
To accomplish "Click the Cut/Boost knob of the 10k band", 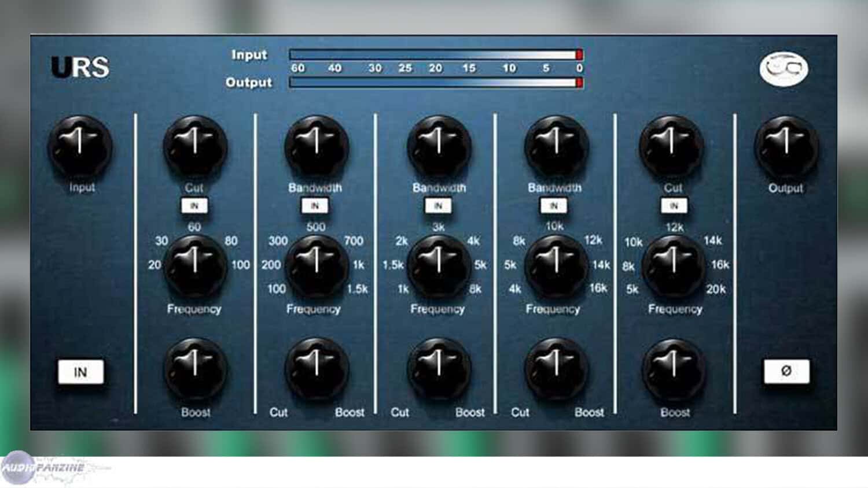I will click(556, 368).
